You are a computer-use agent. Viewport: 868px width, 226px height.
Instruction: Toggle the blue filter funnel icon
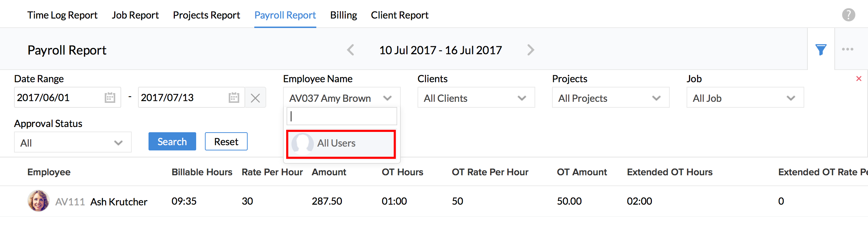821,50
